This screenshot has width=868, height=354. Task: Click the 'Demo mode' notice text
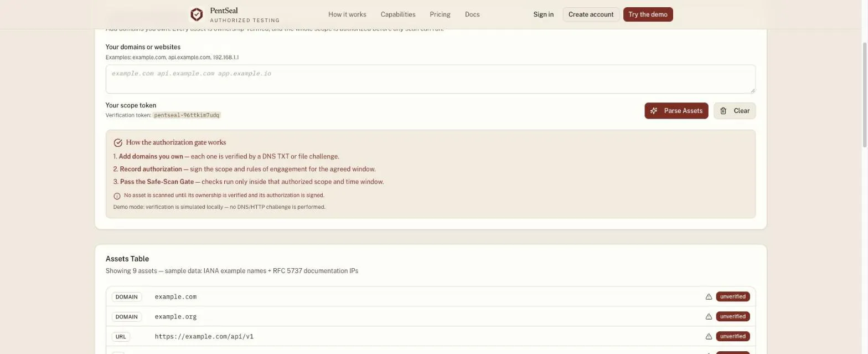(219, 207)
